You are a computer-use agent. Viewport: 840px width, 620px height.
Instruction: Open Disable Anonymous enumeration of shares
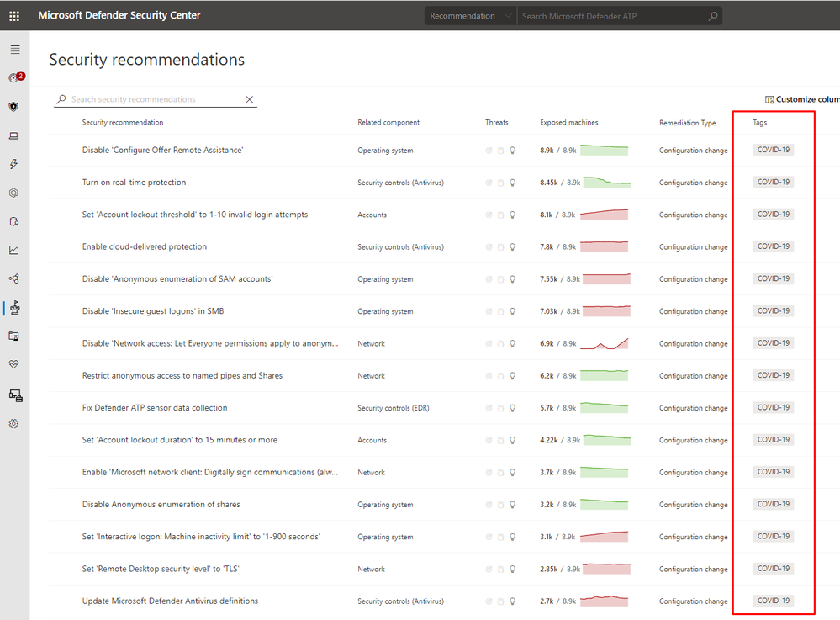[x=161, y=504]
